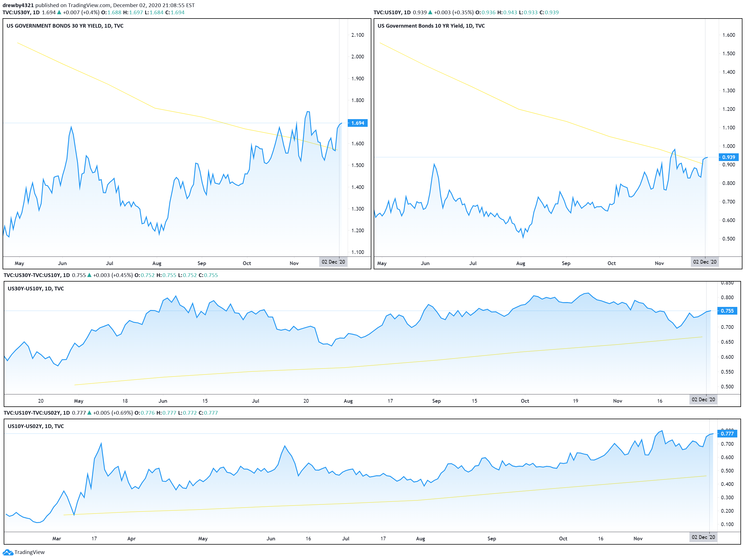Click the 'TVC:US10Y, 1D' symbol header
The width and height of the screenshot is (745, 560).
click(x=392, y=13)
